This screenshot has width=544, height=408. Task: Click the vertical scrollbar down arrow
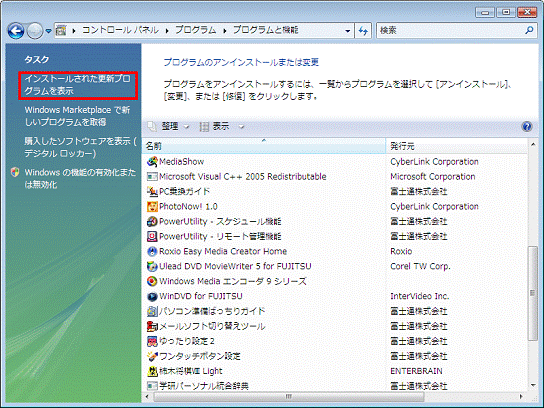point(533,385)
